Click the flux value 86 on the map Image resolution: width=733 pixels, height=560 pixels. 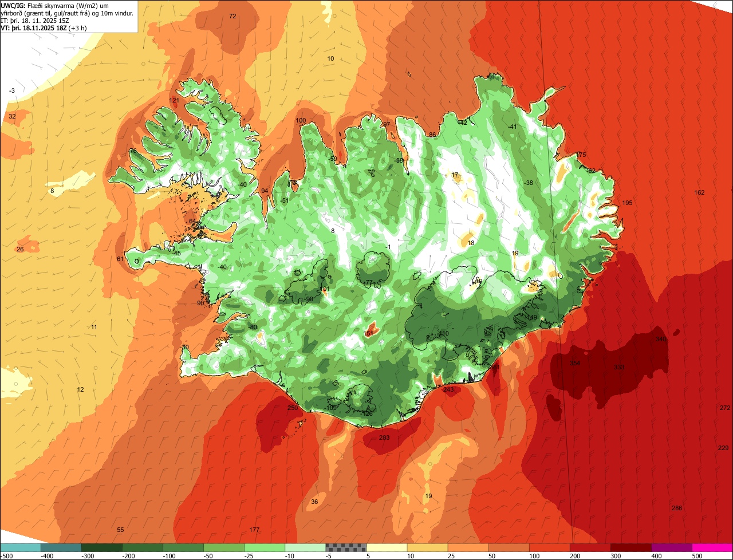tap(432, 135)
